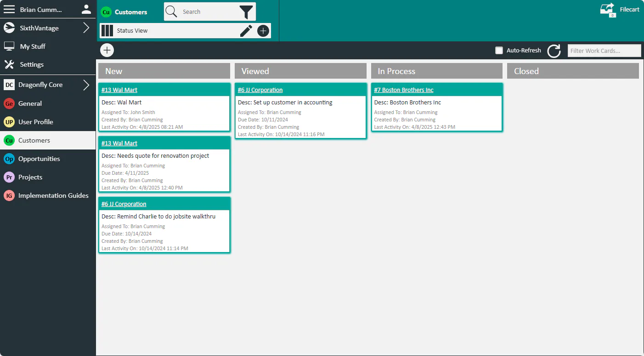Expand the SixthVantage chevron
The height and width of the screenshot is (356, 644).
[x=86, y=28]
